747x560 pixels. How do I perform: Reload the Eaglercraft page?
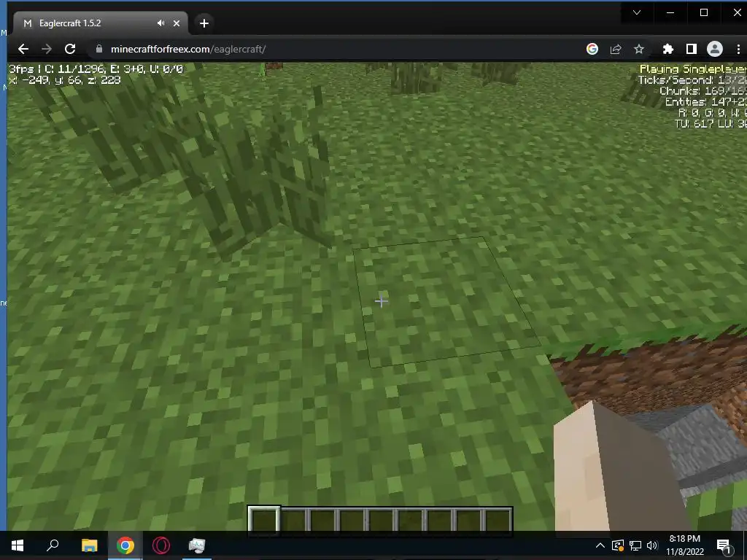[x=70, y=49]
